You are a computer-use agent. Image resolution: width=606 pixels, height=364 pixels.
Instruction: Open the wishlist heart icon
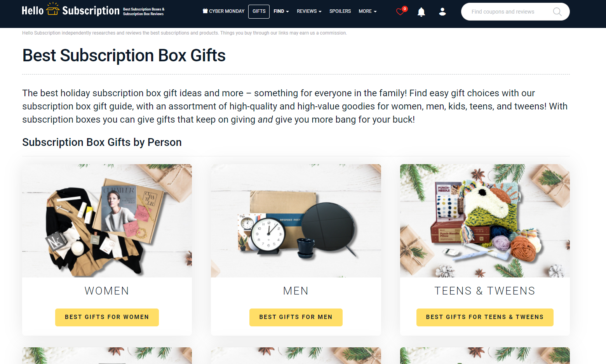(401, 12)
